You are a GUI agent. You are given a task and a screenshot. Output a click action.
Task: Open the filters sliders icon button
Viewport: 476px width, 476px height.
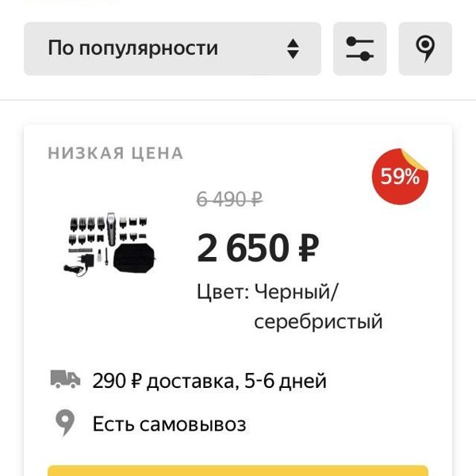click(x=359, y=48)
